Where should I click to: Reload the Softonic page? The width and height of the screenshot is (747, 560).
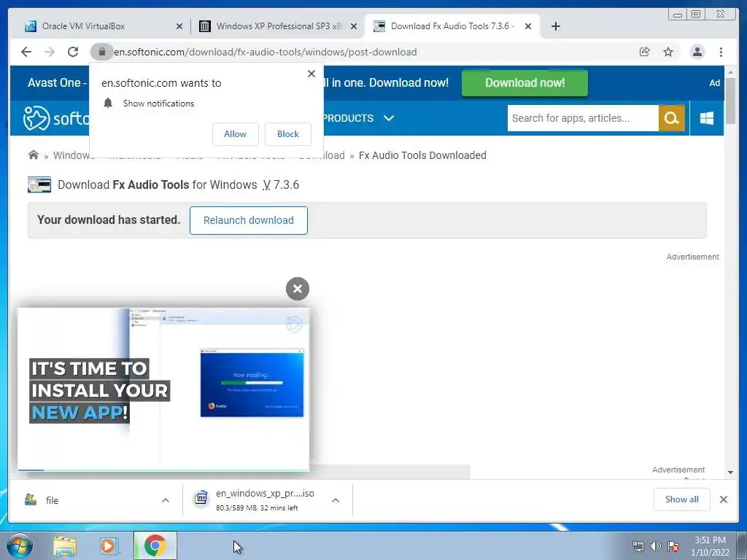point(73,52)
